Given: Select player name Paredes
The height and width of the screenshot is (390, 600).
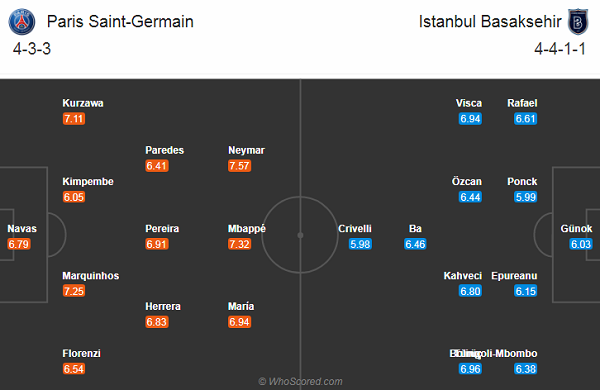Looking at the screenshot, I should pyautogui.click(x=165, y=150).
